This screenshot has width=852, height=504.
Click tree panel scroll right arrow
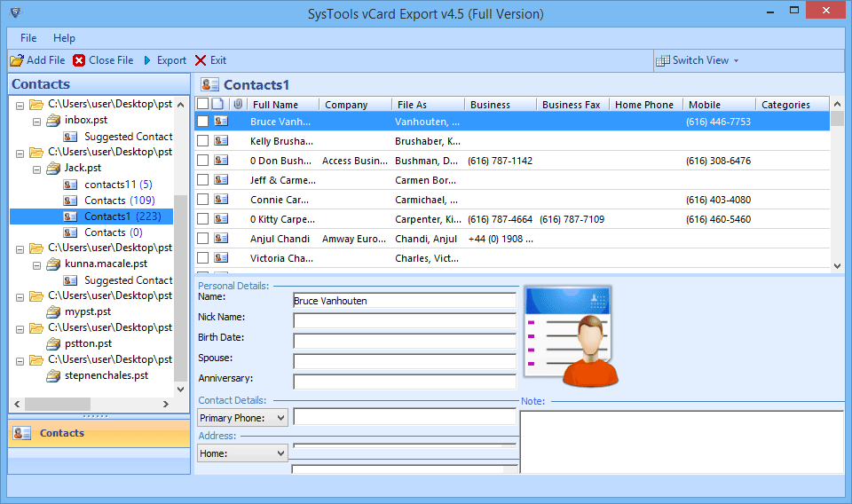point(166,404)
